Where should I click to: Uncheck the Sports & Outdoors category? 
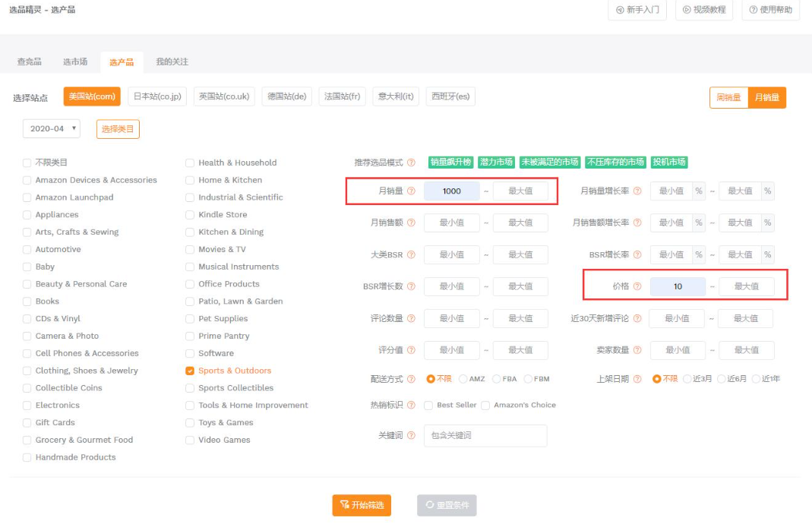coord(190,371)
